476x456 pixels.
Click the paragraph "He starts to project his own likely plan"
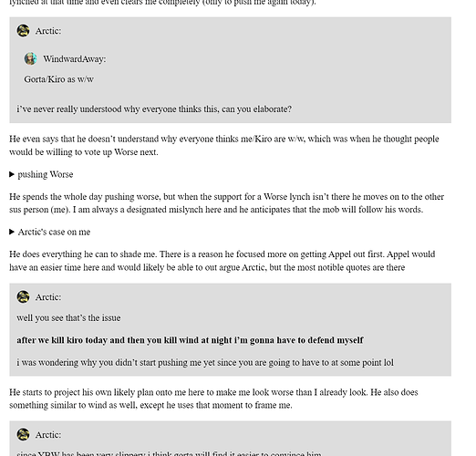pyautogui.click(x=213, y=399)
